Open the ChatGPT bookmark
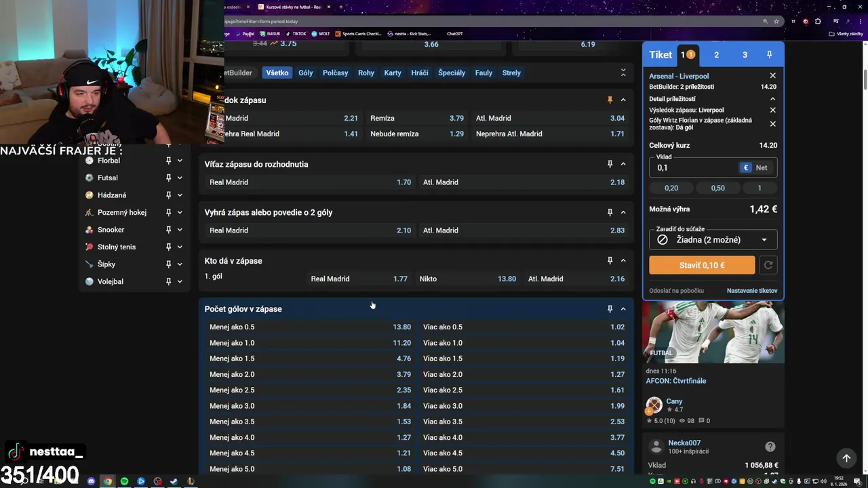 pos(454,33)
